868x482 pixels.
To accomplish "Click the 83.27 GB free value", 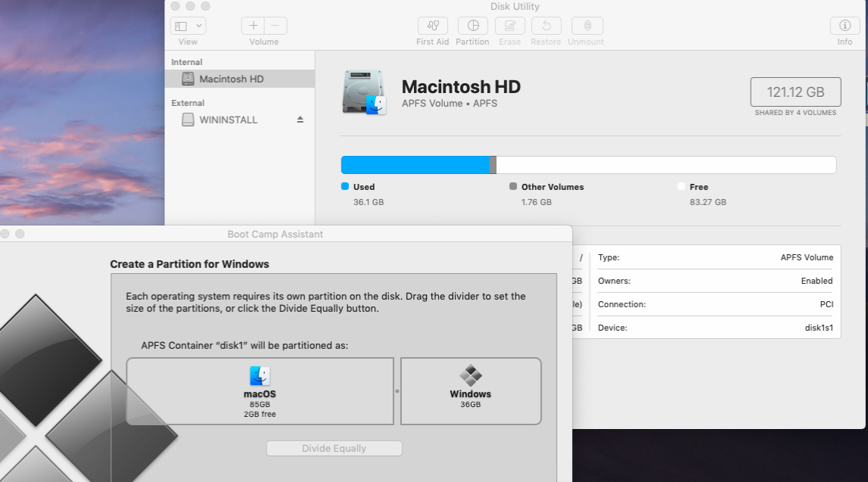I will click(x=708, y=202).
